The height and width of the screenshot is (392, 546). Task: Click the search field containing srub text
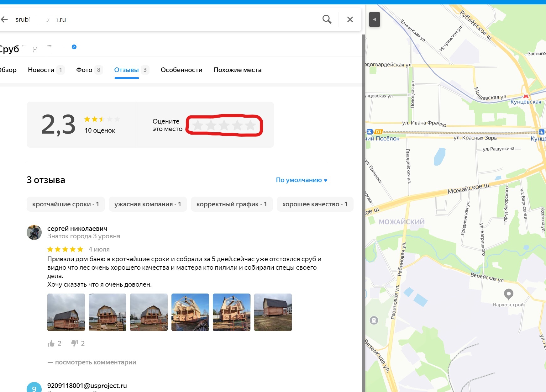tap(163, 19)
